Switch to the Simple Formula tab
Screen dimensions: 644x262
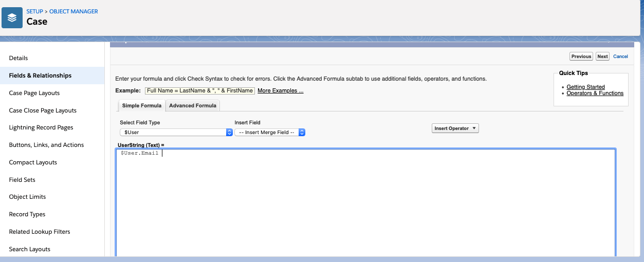tap(141, 106)
